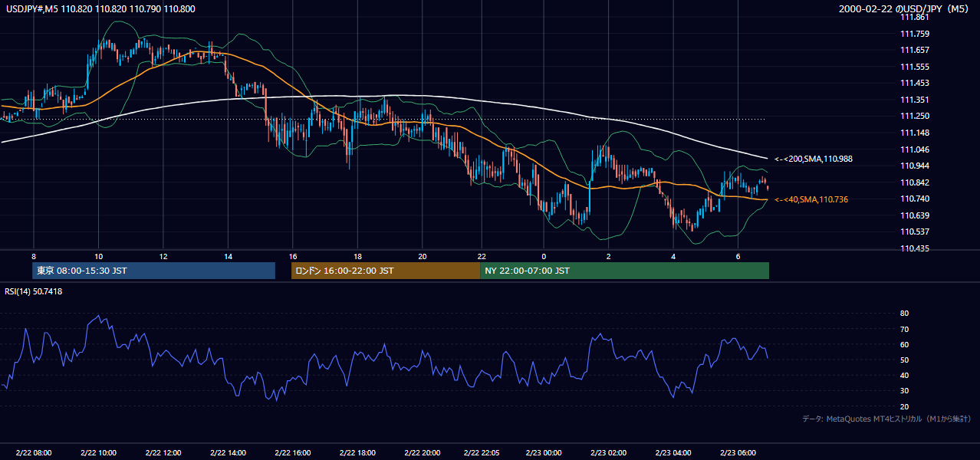Click the 200 SMA 110.988 label

[814, 159]
